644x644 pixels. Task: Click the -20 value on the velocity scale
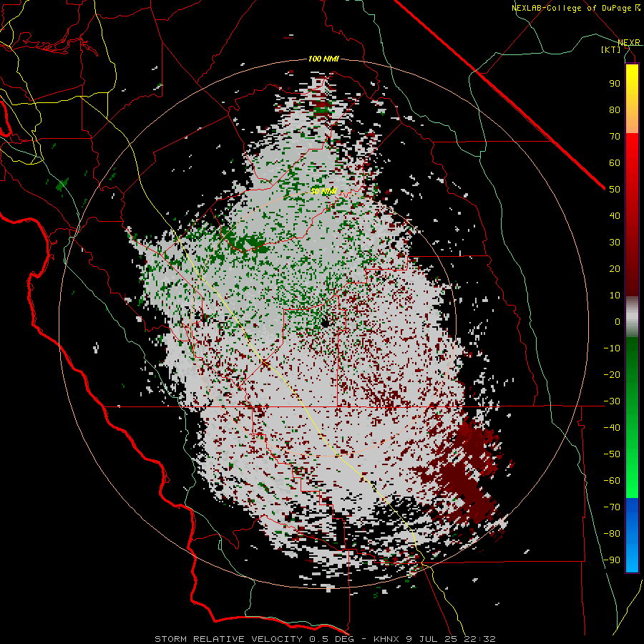612,374
